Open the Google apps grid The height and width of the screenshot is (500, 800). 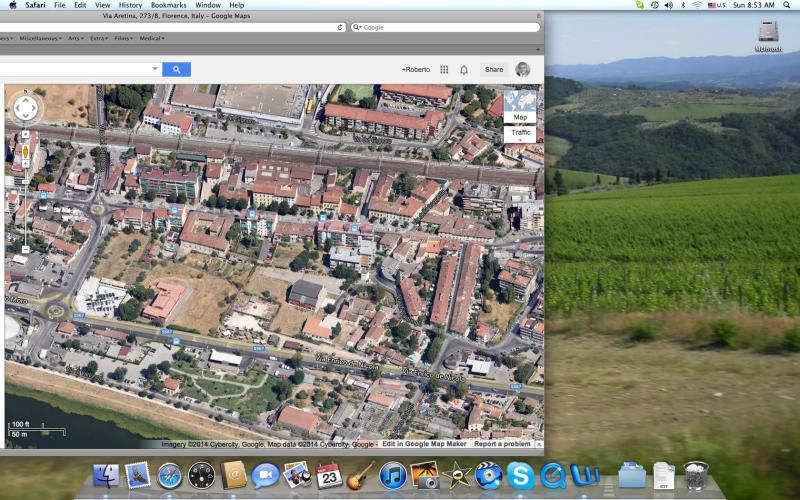pos(444,70)
